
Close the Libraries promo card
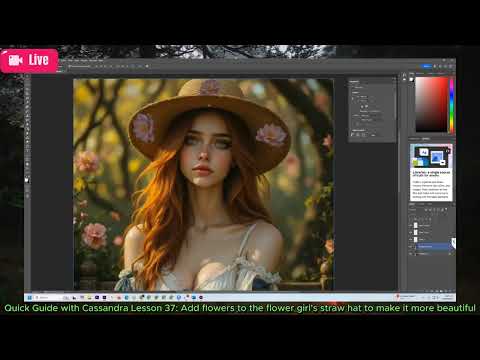click(448, 151)
